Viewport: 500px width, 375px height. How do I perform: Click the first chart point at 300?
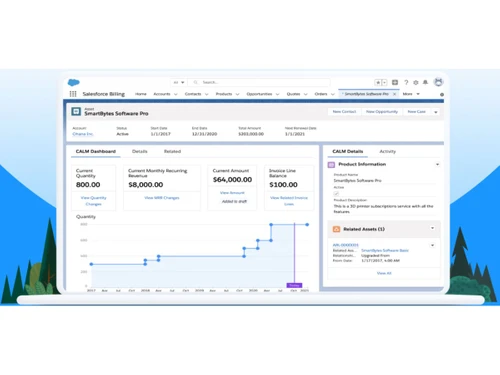92,264
